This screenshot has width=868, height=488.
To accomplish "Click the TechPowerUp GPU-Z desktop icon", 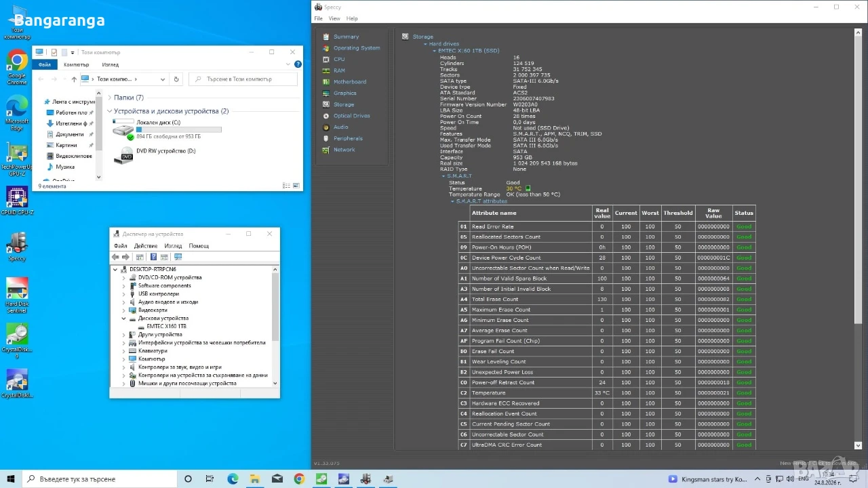I will (17, 160).
